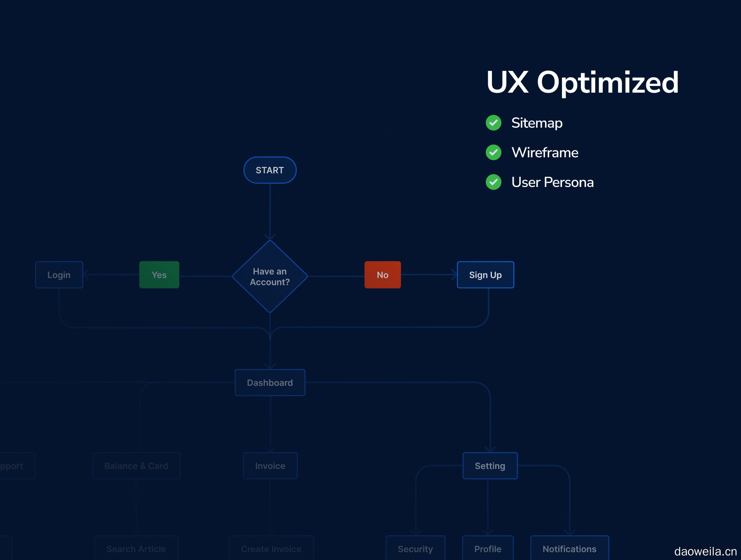
Task: Select the Notifications node
Action: (x=569, y=548)
